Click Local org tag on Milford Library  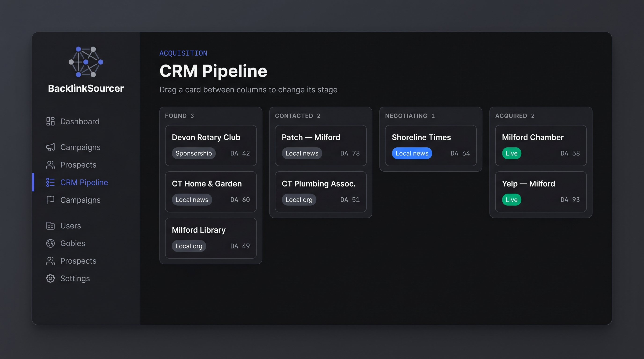coord(189,246)
